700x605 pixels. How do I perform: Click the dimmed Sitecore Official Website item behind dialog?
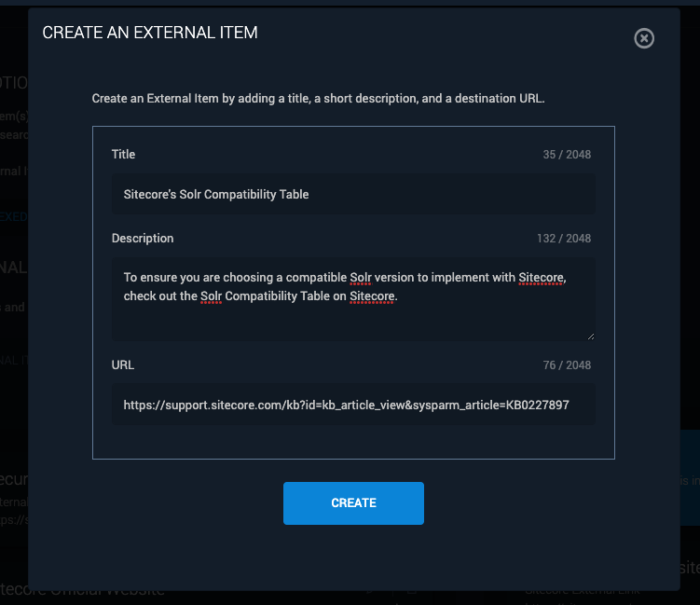click(x=82, y=590)
